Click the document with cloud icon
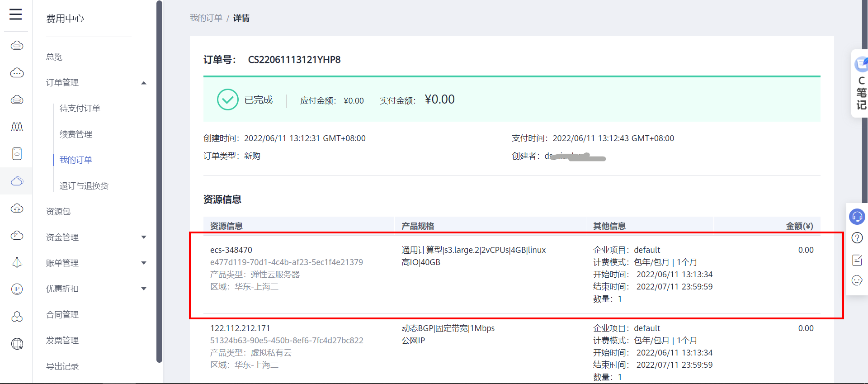Screen dimensions: 868x384 click(17, 154)
